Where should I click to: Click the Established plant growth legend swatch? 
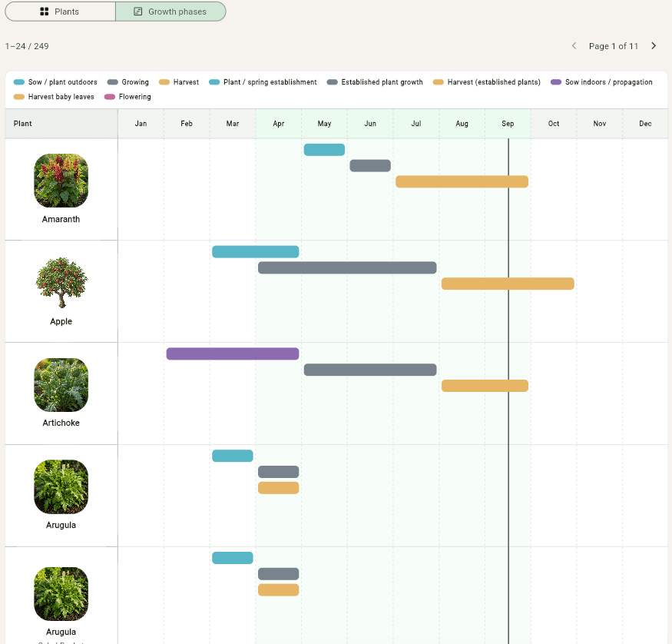(332, 82)
